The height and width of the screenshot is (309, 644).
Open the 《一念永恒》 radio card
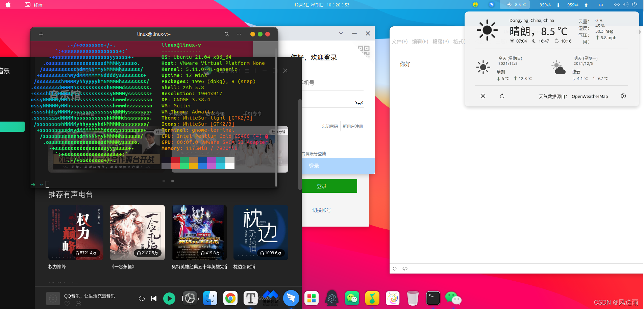(138, 232)
